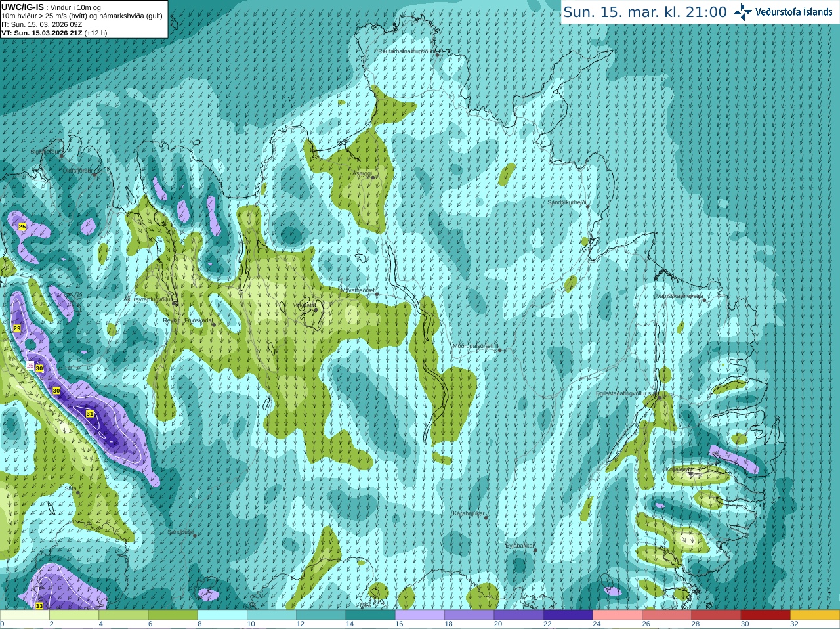Click the 20–22 m/s violet legend swatch
Viewport: 840px width, 629px height.
[x=518, y=615]
